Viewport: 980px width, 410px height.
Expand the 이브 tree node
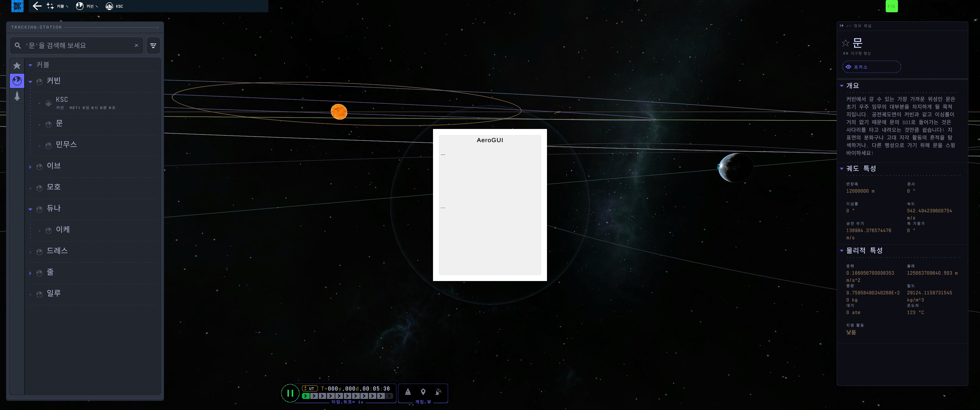click(30, 167)
